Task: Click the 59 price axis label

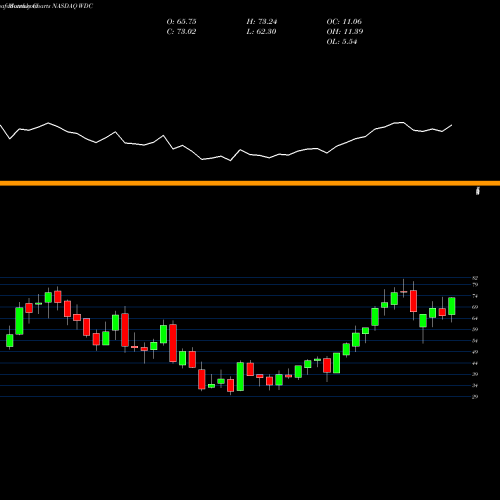Action: (x=475, y=329)
